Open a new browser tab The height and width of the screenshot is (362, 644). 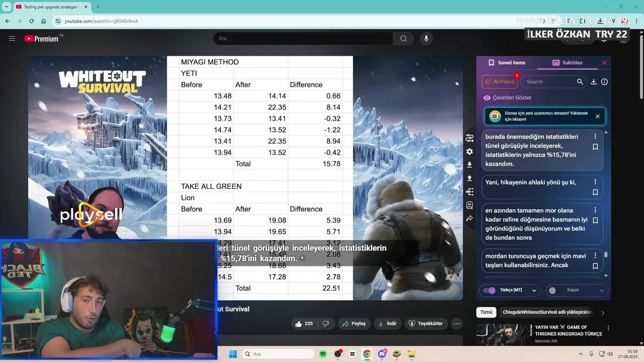[x=98, y=7]
